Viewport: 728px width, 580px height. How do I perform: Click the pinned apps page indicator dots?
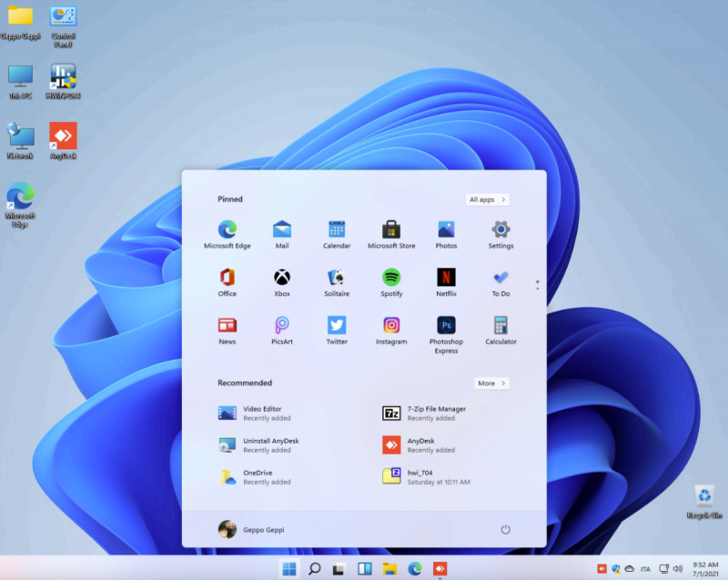538,284
